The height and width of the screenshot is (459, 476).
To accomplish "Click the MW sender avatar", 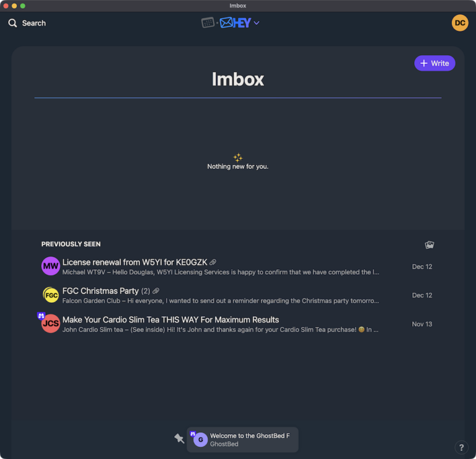I will 50,266.
